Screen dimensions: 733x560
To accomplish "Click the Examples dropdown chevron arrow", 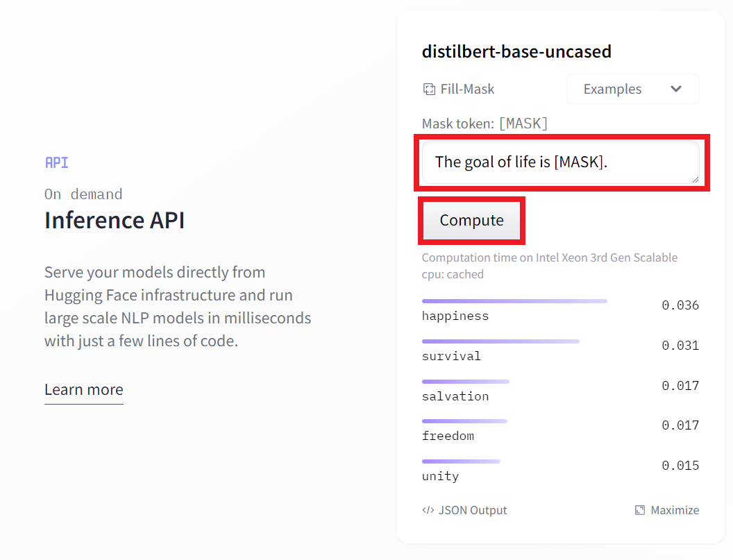I will pos(676,89).
